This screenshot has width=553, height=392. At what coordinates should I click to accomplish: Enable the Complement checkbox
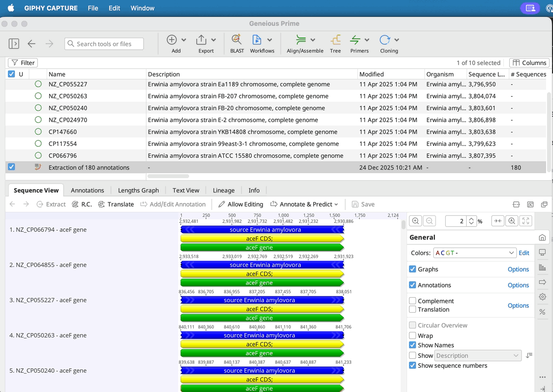413,301
